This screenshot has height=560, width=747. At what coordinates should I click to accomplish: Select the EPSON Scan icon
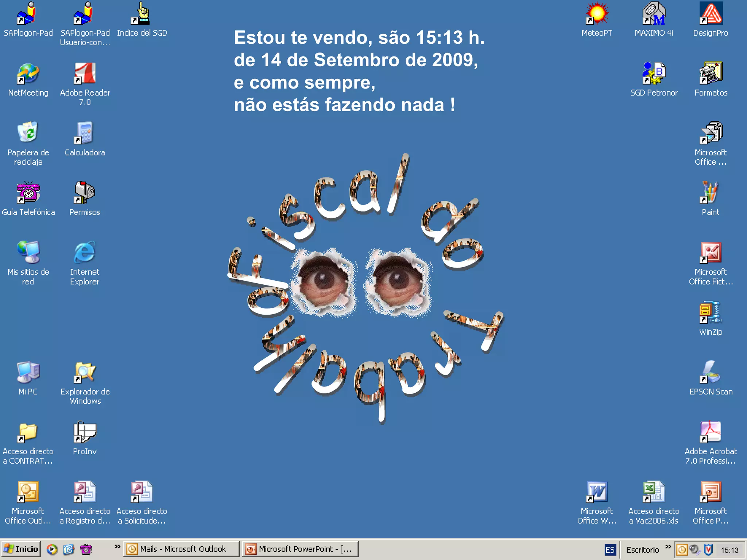tap(711, 372)
